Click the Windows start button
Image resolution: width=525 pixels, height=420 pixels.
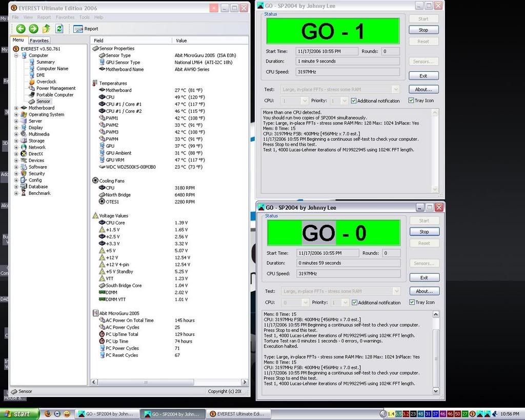[19, 414]
